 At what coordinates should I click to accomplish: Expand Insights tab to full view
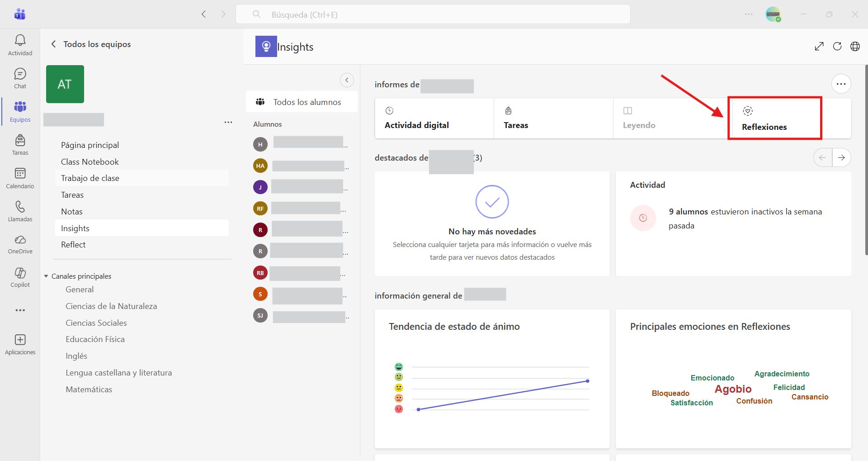[819, 46]
